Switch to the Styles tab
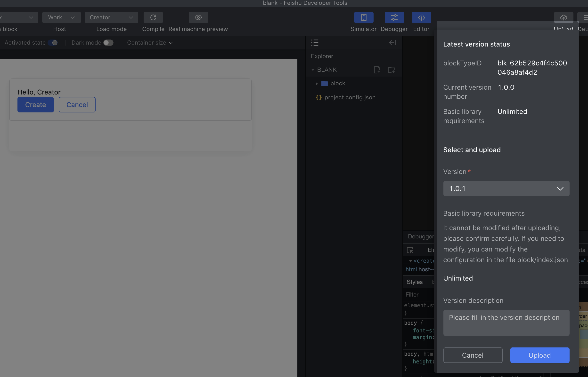Screen dimensions: 588x377 [x=415, y=282]
